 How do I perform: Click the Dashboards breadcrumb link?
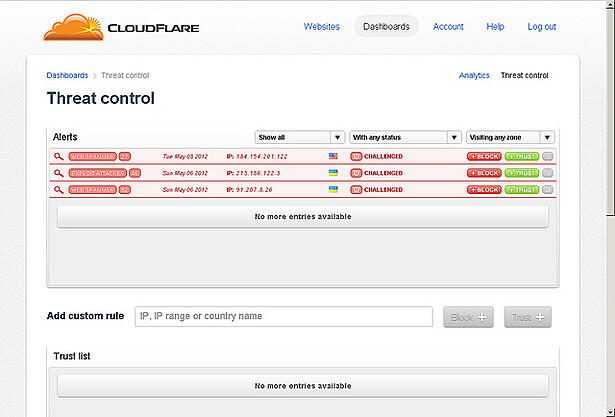[x=66, y=75]
